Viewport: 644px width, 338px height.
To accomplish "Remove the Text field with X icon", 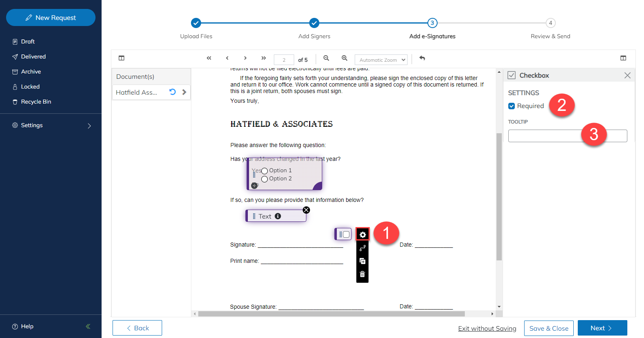I will point(306,210).
